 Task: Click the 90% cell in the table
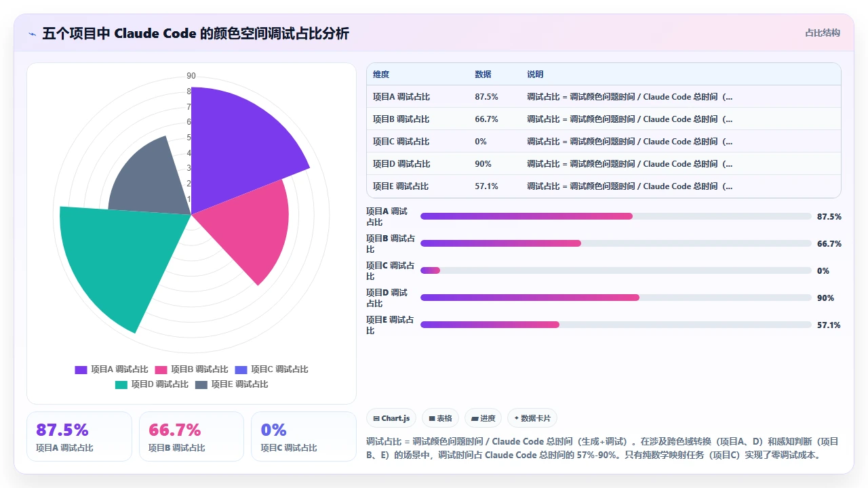pyautogui.click(x=483, y=164)
